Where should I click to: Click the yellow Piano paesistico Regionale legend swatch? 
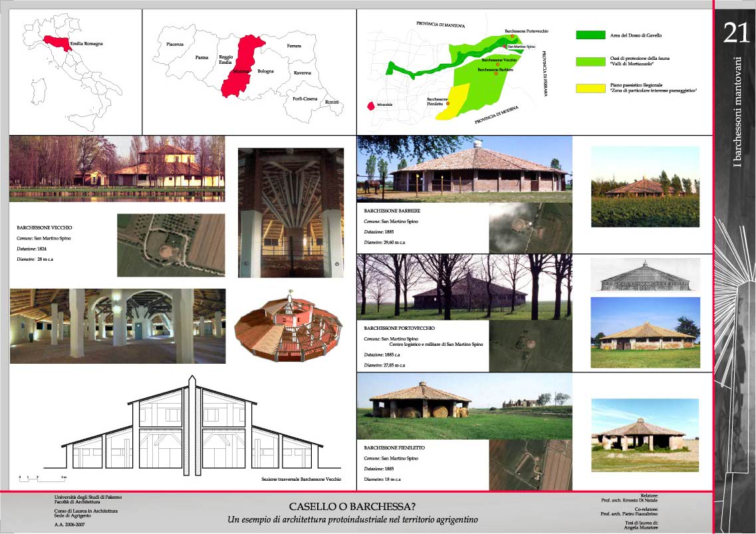pos(590,88)
